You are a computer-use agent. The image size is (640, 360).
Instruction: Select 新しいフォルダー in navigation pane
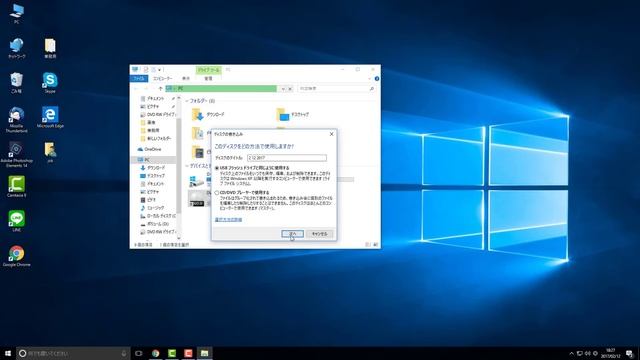156,138
